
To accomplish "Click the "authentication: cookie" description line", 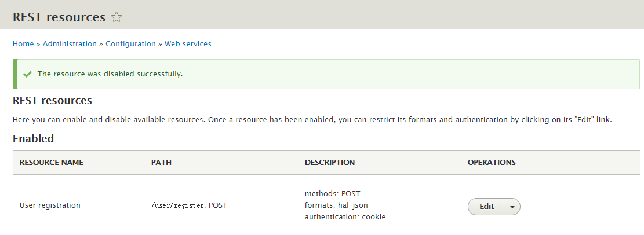I will [345, 217].
